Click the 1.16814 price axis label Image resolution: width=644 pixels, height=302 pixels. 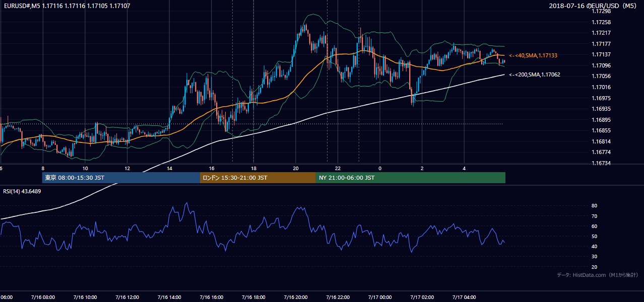(x=602, y=141)
